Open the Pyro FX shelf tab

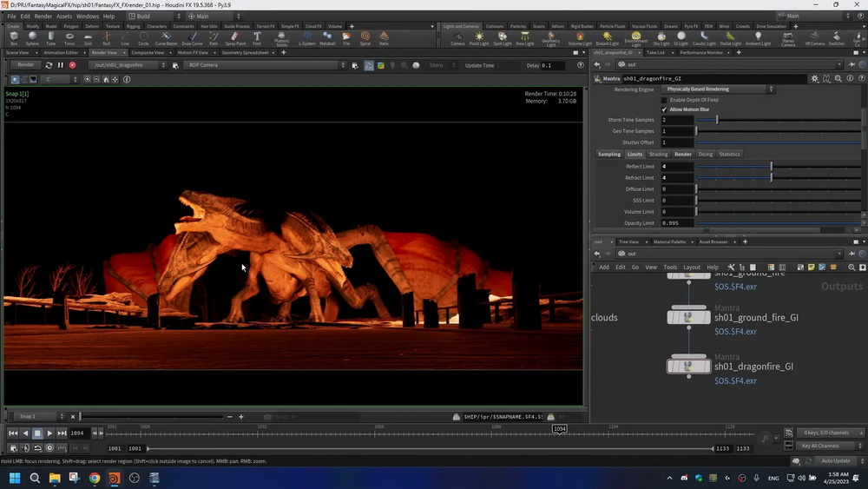691,26
